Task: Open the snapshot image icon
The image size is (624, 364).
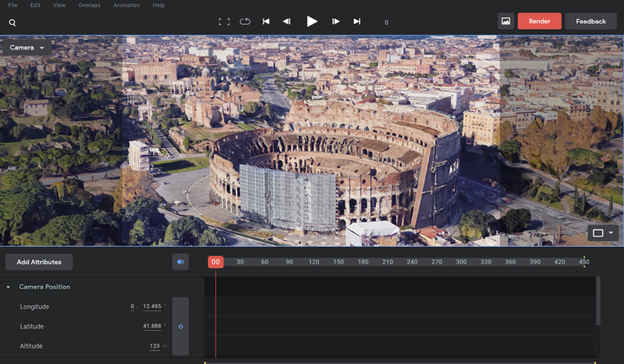Action: point(506,21)
